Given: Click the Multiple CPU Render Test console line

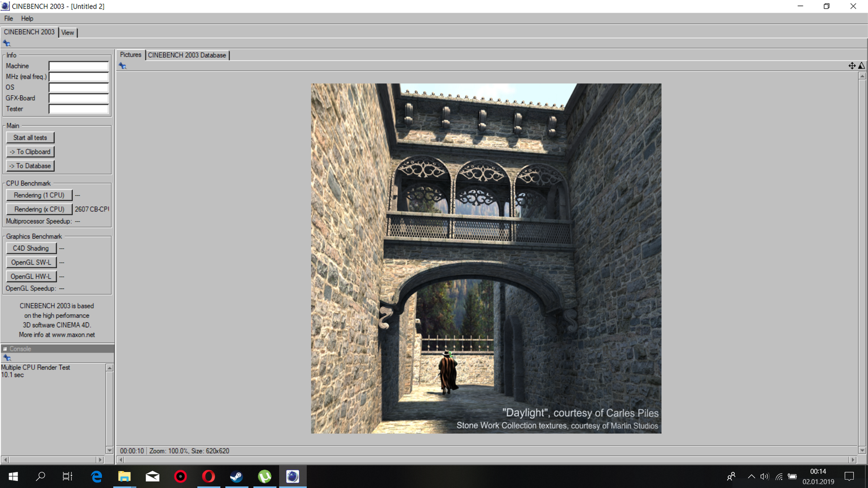Looking at the screenshot, I should click(x=36, y=367).
